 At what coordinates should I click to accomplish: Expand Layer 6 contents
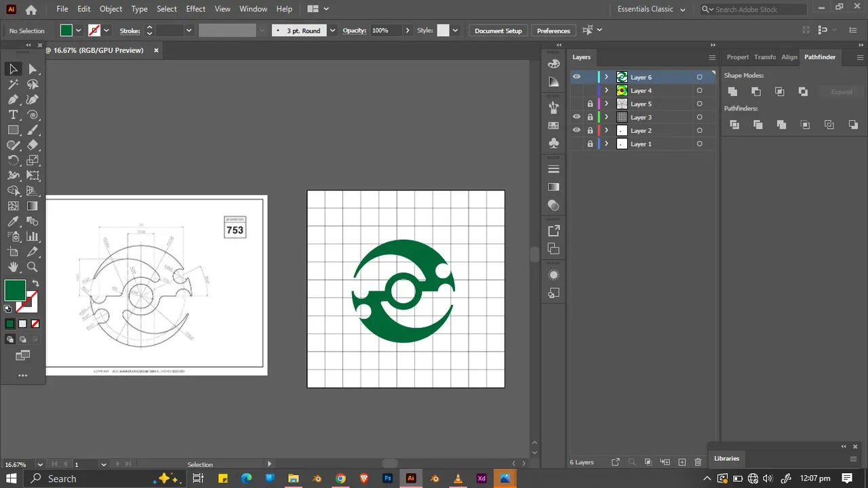(x=607, y=77)
